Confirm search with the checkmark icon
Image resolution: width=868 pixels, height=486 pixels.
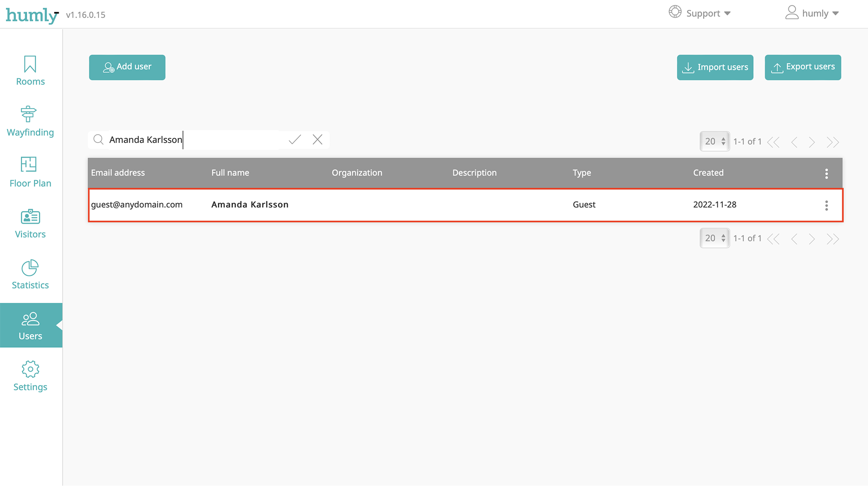(x=295, y=140)
